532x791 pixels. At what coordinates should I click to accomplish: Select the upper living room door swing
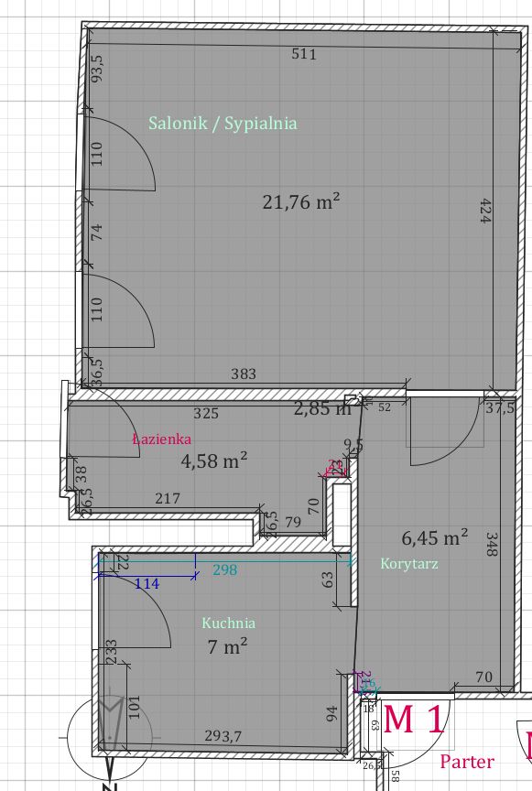point(119,154)
